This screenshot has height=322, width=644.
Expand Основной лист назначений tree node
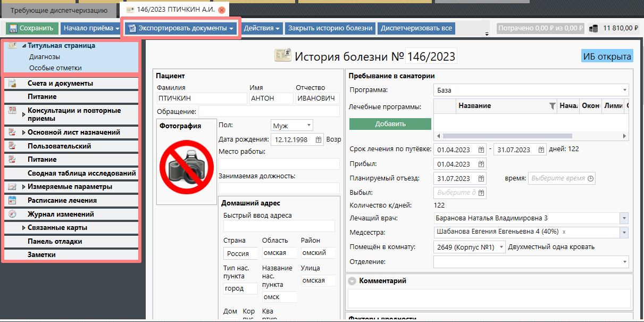(x=23, y=133)
